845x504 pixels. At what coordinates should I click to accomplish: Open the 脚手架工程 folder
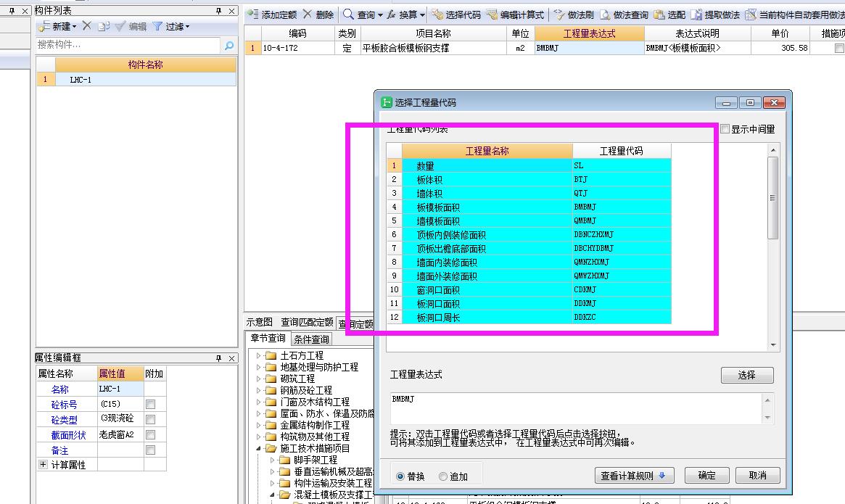[284, 460]
